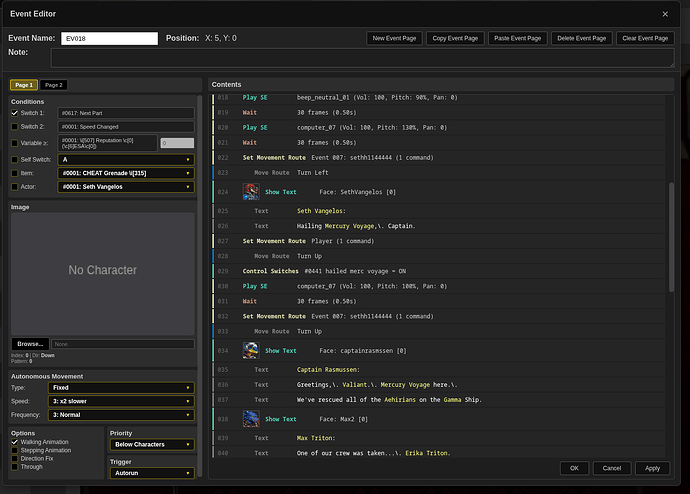
Task: Enable the Variable condition checkbox
Action: coord(15,143)
